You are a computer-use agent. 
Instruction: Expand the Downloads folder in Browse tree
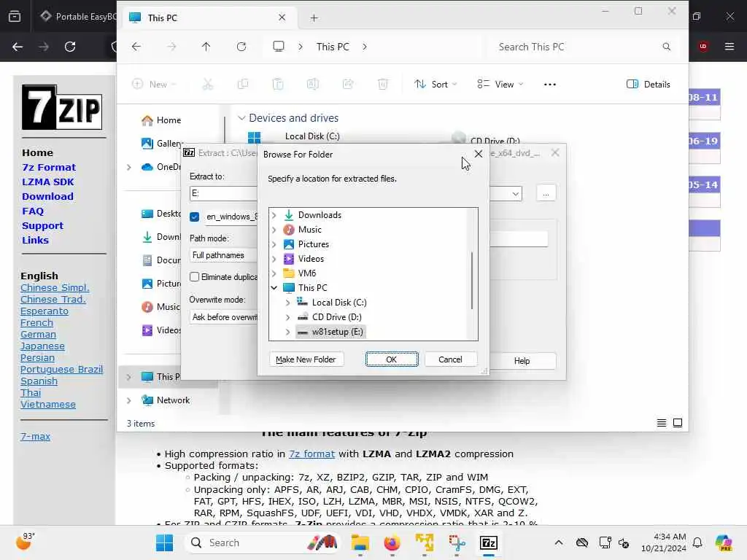click(x=274, y=215)
